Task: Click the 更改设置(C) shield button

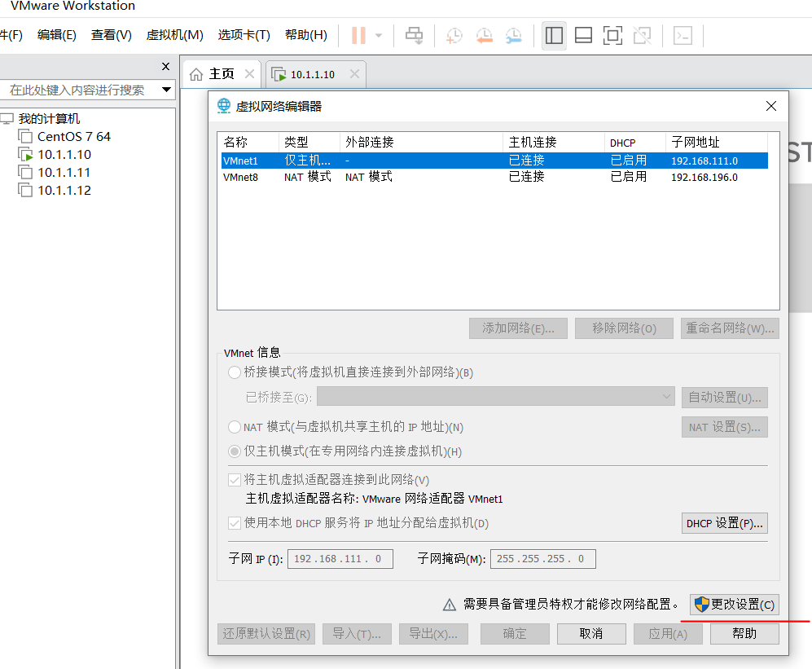Action: 735,605
